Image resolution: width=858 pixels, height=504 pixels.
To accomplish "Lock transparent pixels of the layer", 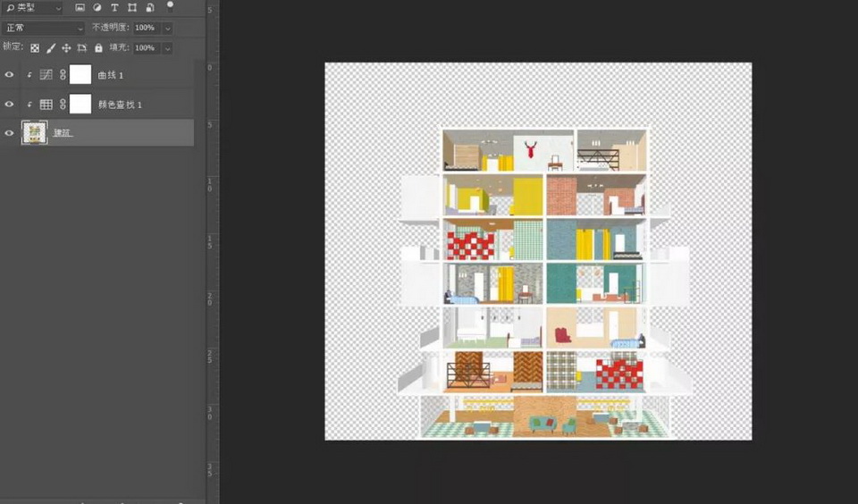I will click(35, 48).
